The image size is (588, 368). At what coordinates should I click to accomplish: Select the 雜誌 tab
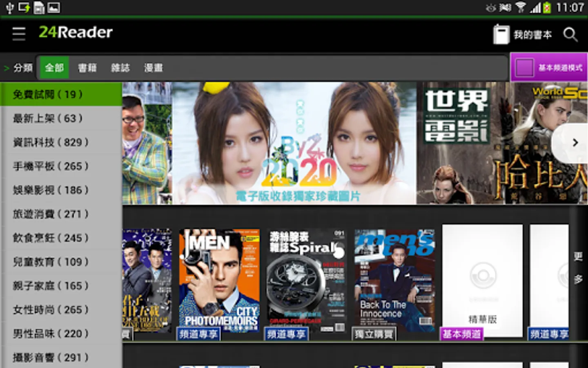[x=120, y=67]
